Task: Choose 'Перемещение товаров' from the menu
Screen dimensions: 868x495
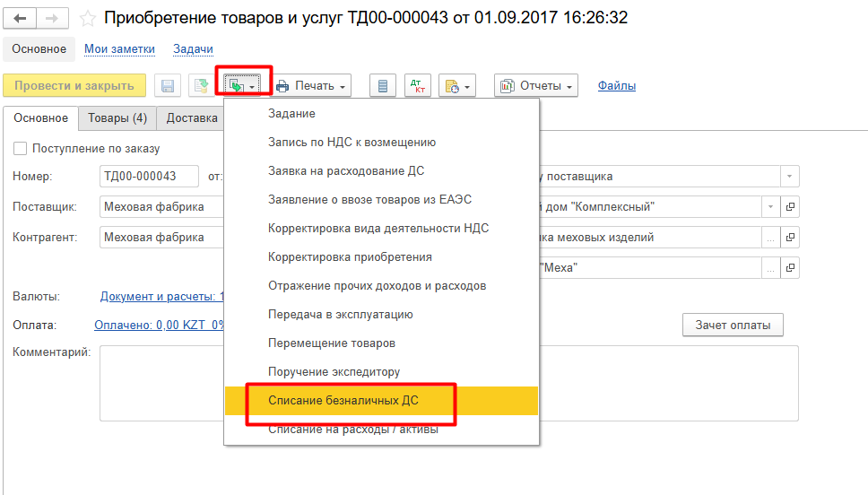Action: point(332,343)
